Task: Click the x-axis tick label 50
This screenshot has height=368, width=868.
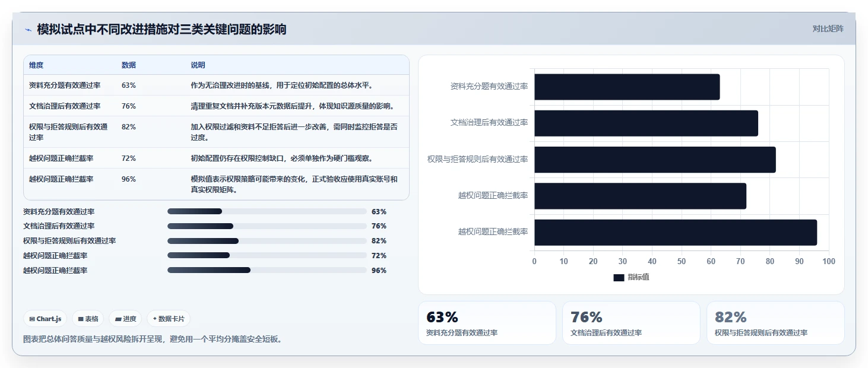Action: [682, 262]
